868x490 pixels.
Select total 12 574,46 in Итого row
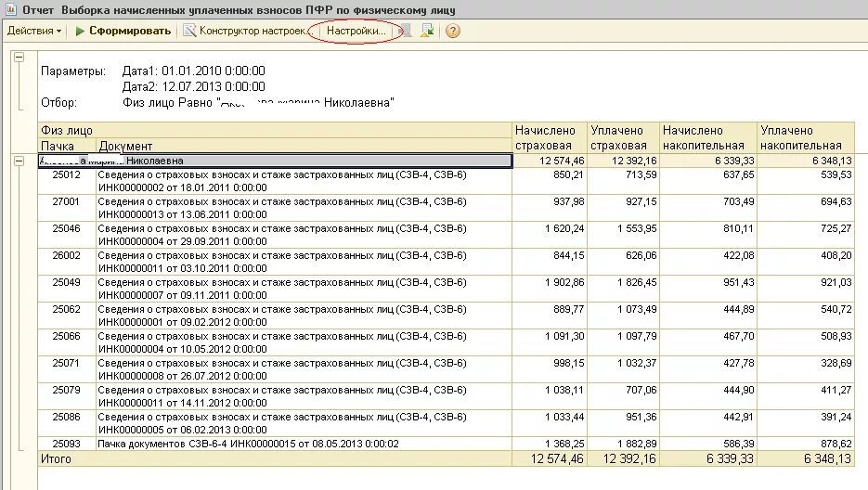[x=557, y=459]
